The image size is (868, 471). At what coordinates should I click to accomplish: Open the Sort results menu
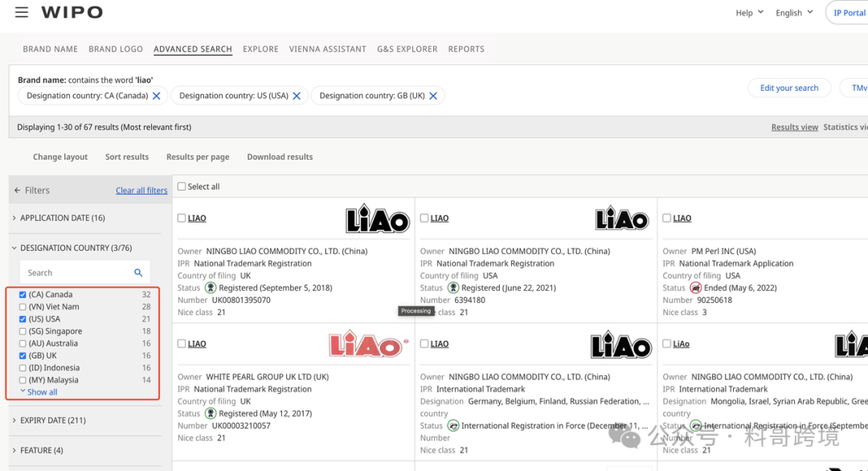pyautogui.click(x=127, y=157)
